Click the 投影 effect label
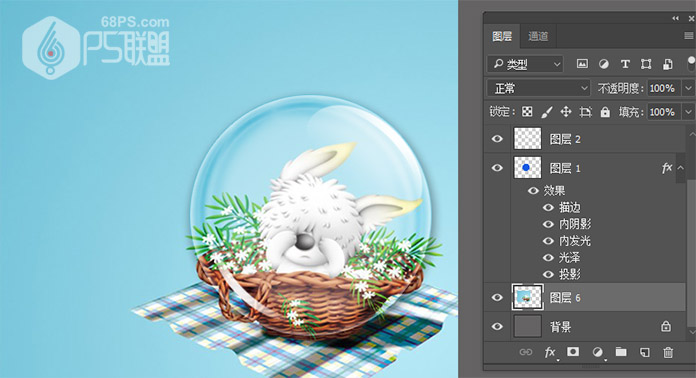The image size is (696, 378). 569,274
